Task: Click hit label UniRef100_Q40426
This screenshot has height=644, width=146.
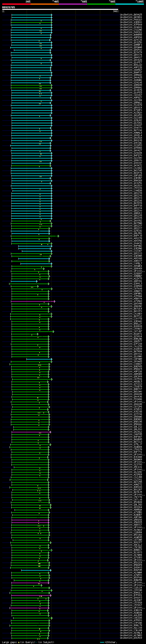Action: [131, 60]
